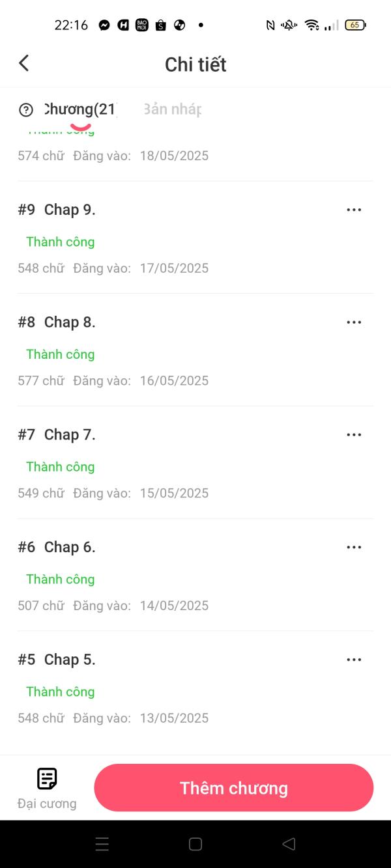Open chapter #6 Chap 6
Image resolution: width=391 pixels, height=868 pixels.
coord(70,547)
